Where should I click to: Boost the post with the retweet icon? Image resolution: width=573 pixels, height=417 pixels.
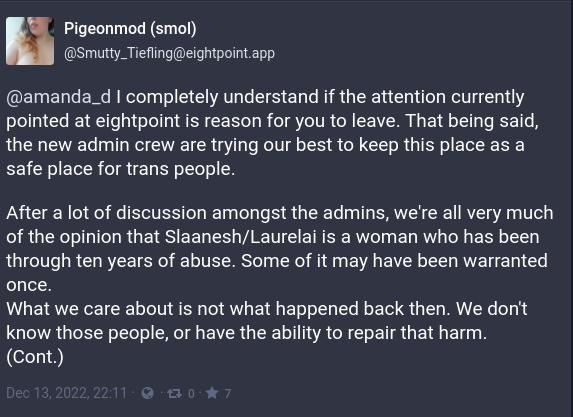pyautogui.click(x=174, y=393)
